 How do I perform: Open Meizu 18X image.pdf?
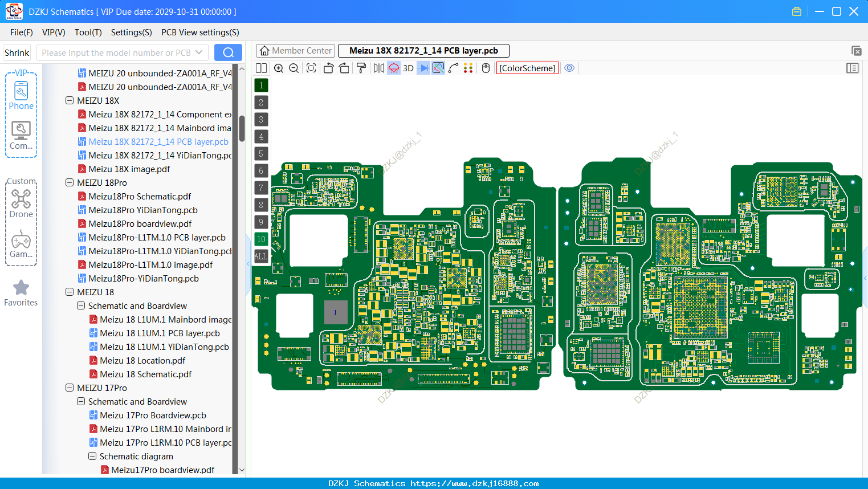(x=129, y=169)
